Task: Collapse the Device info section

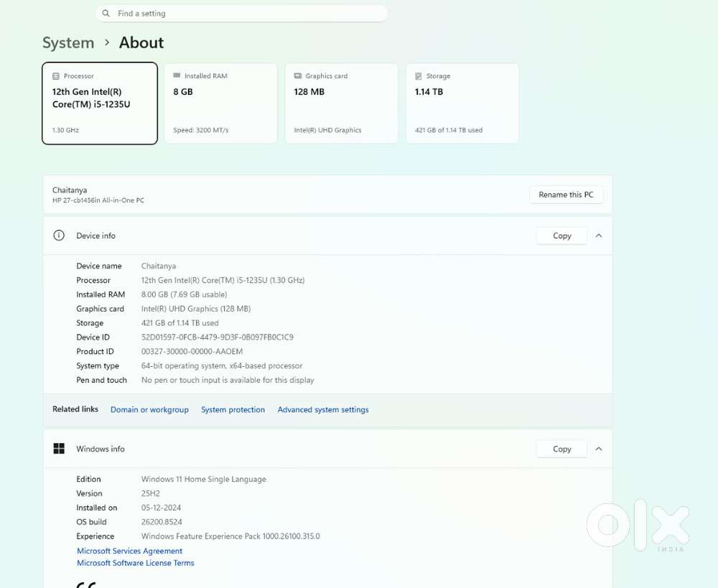Action: 599,235
